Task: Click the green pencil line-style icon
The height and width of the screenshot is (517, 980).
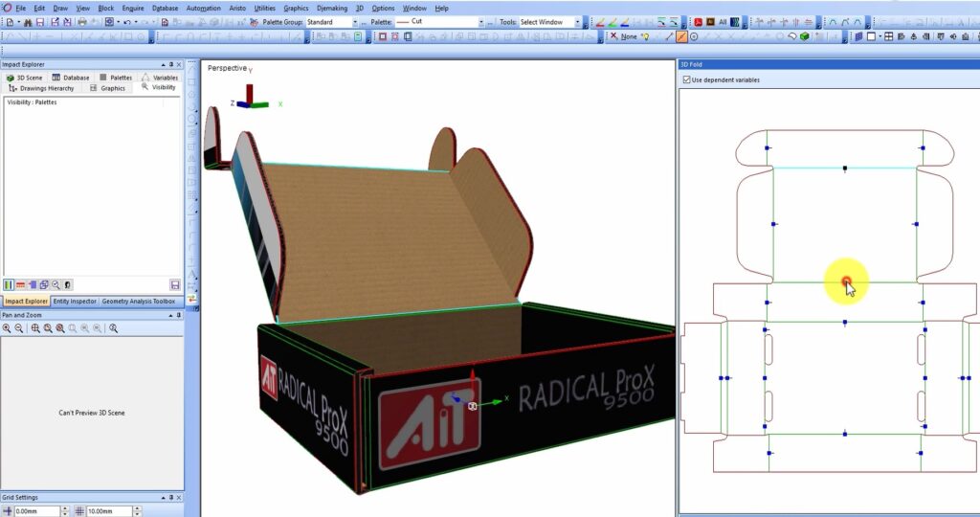Action: (612, 23)
